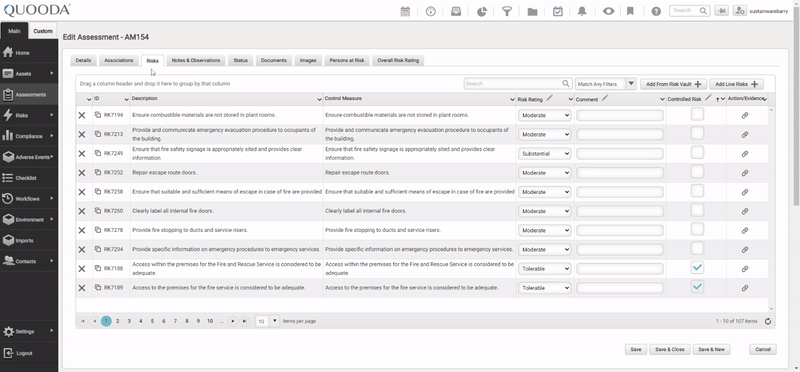Screen dimensions: 800x372
Task: Click Add From Risk Vault button
Action: [673, 84]
